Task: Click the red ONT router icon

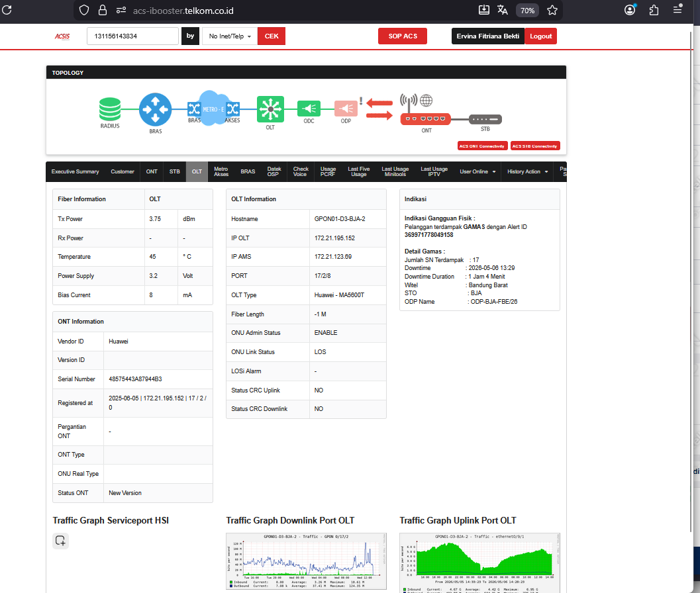Action: pyautogui.click(x=425, y=118)
